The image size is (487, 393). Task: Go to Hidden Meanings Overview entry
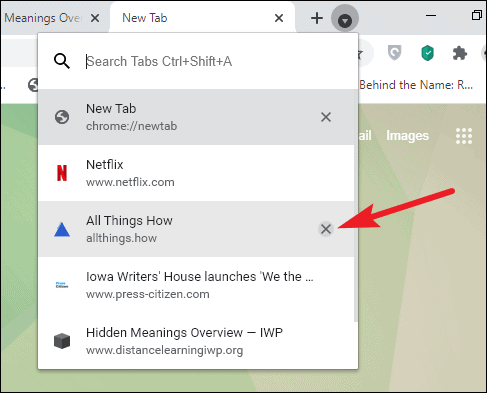click(196, 341)
